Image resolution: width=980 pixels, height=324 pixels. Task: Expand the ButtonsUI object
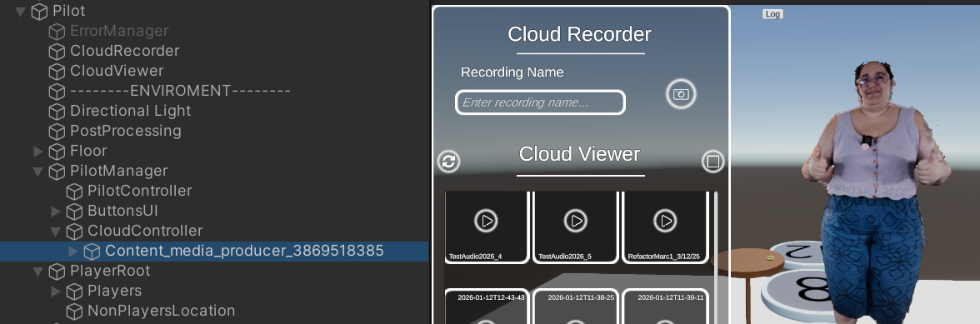tap(56, 211)
